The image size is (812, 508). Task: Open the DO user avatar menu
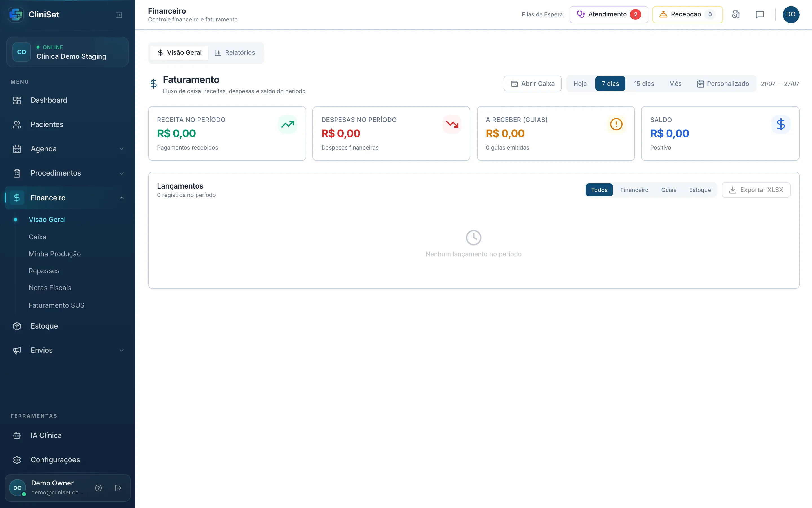click(x=791, y=14)
